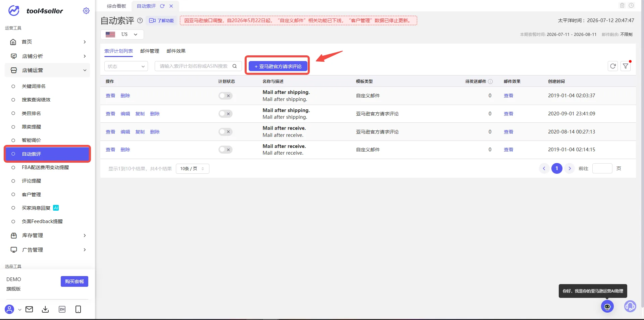
Task: Click the info icon next to 待发送邮件
Action: click(x=490, y=82)
